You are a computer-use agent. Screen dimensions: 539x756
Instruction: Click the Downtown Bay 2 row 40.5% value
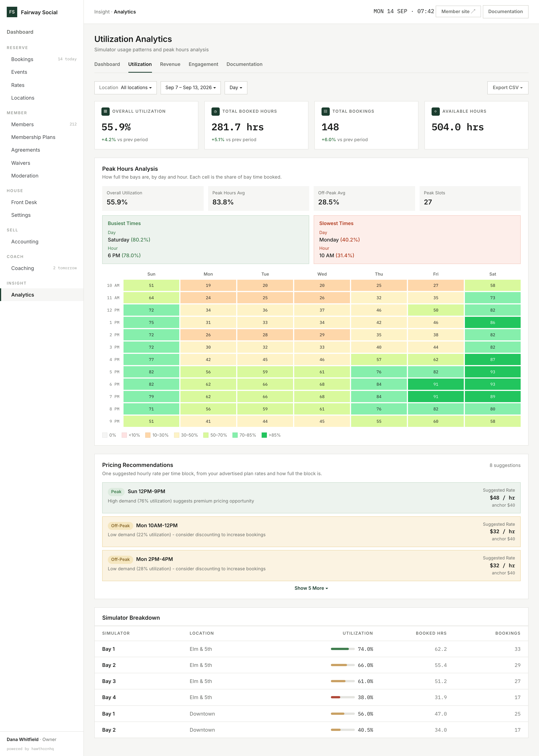click(366, 730)
